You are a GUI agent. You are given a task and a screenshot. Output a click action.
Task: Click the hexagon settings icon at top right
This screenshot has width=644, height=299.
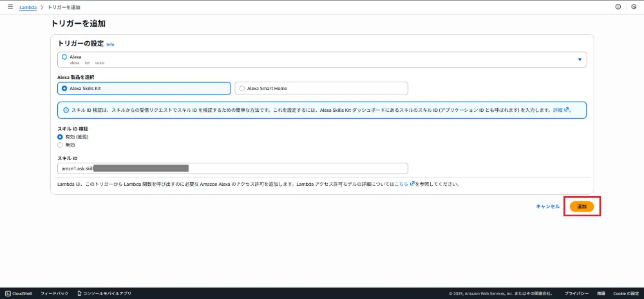pyautogui.click(x=634, y=7)
